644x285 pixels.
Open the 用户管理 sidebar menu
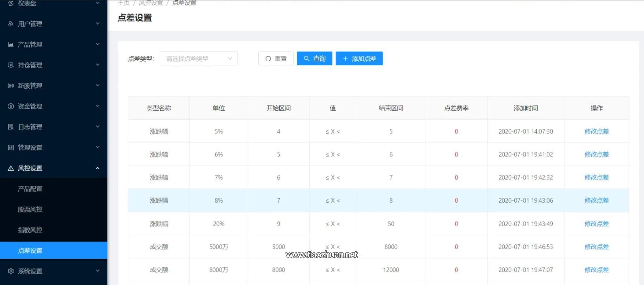point(54,24)
